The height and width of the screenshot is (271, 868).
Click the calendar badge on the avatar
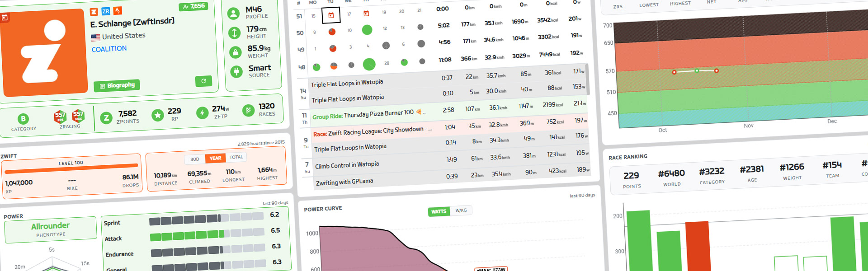tap(5, 18)
